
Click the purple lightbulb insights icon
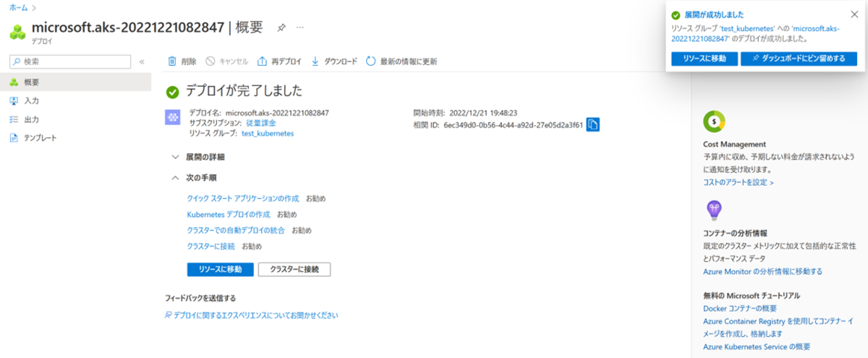714,210
